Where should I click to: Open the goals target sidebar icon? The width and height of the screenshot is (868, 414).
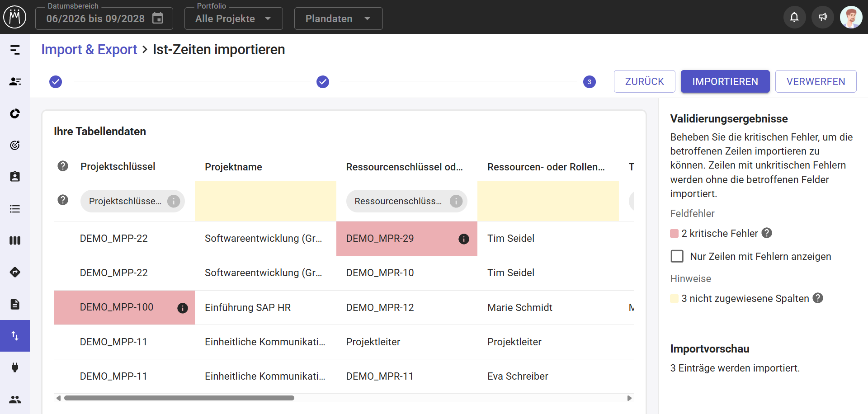(15, 145)
